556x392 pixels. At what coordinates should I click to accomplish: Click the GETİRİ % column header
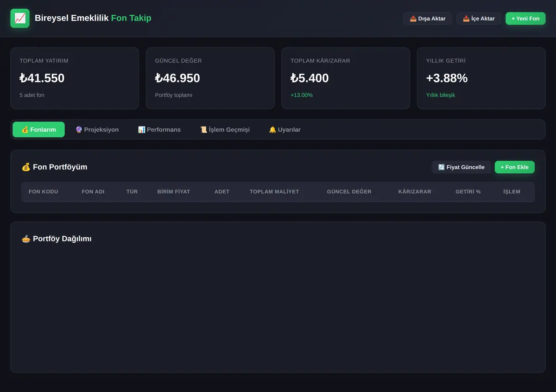pos(468,191)
